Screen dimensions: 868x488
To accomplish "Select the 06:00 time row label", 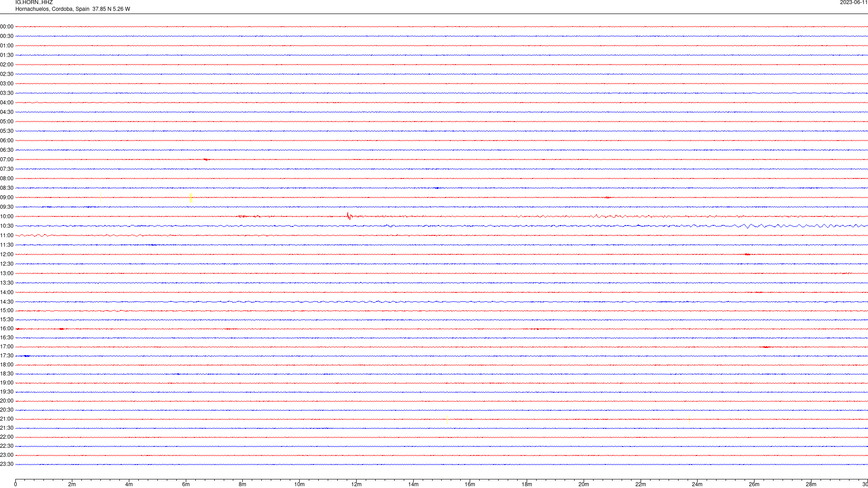I will point(7,141).
